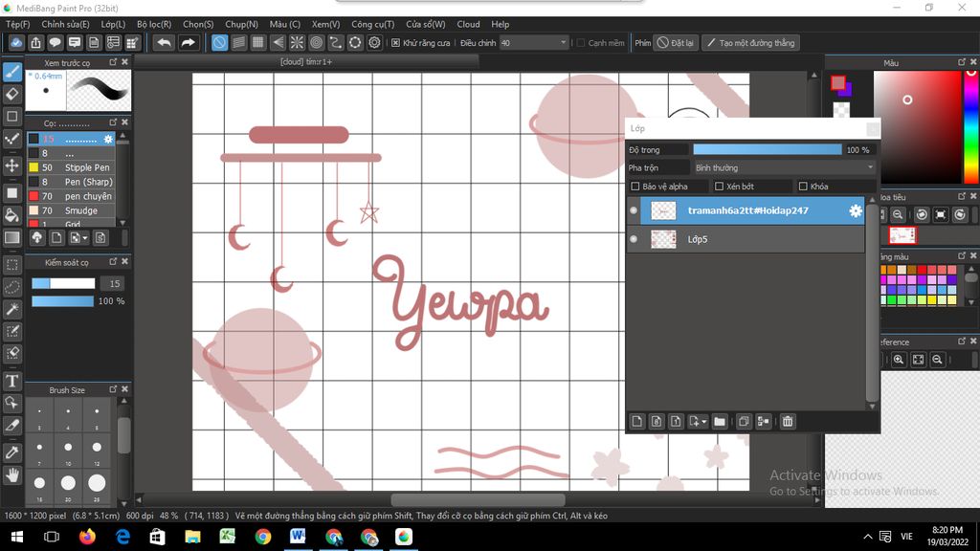Delete layer with trash icon
This screenshot has width=980, height=551.
click(x=788, y=422)
